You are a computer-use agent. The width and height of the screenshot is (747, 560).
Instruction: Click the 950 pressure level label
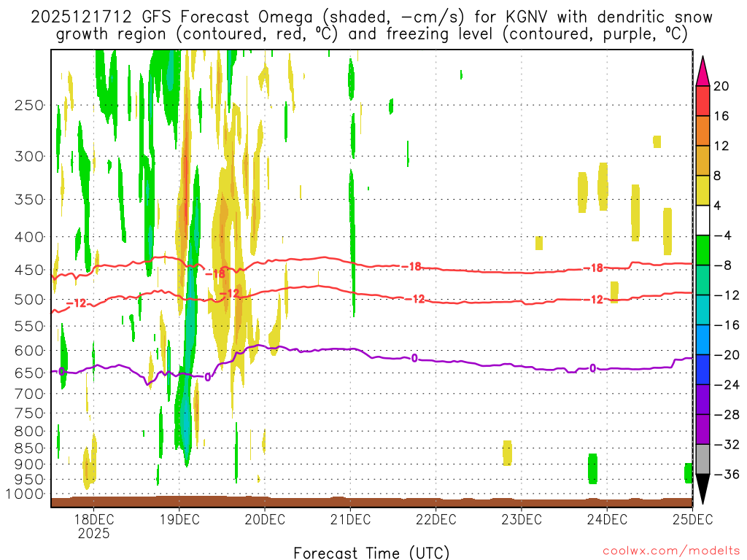point(29,480)
